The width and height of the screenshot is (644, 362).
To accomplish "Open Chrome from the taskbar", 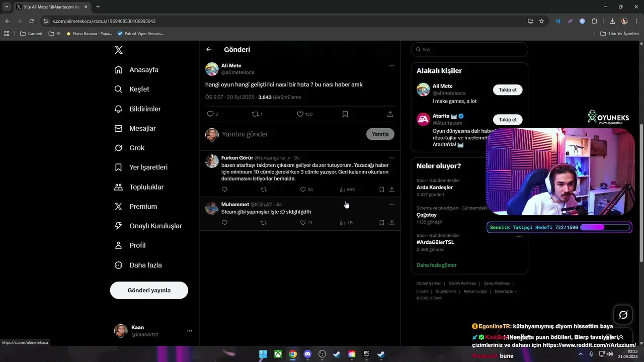I will click(293, 354).
